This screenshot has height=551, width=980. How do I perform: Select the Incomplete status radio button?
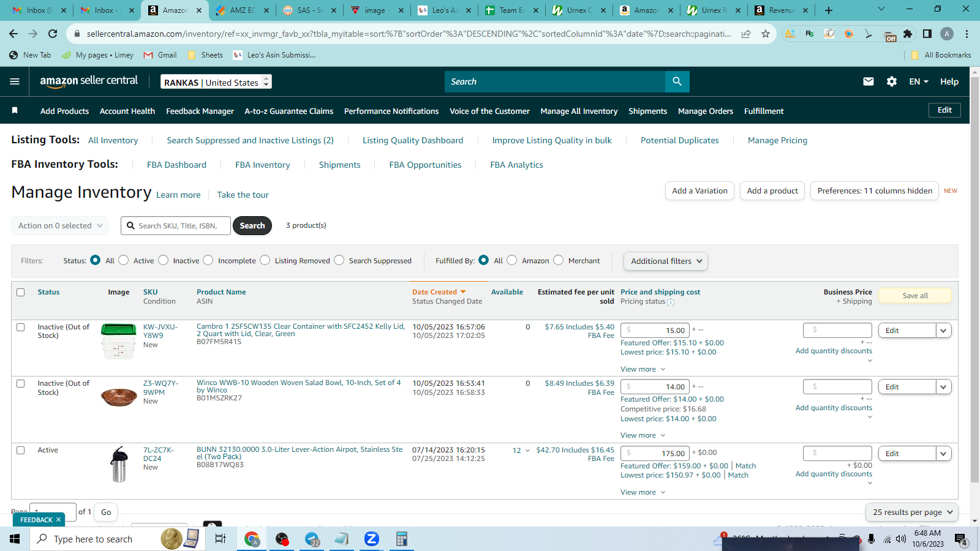(208, 260)
